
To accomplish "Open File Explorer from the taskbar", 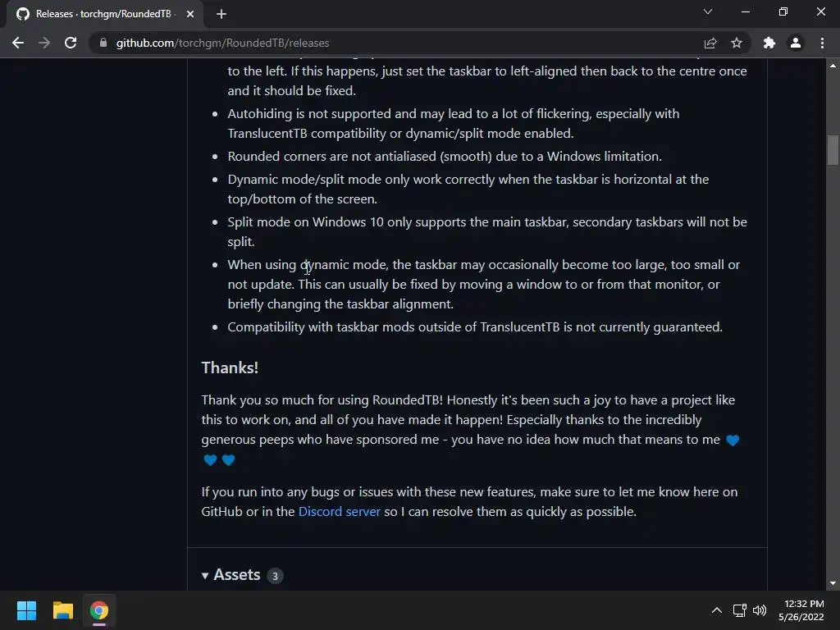I will pyautogui.click(x=62, y=610).
